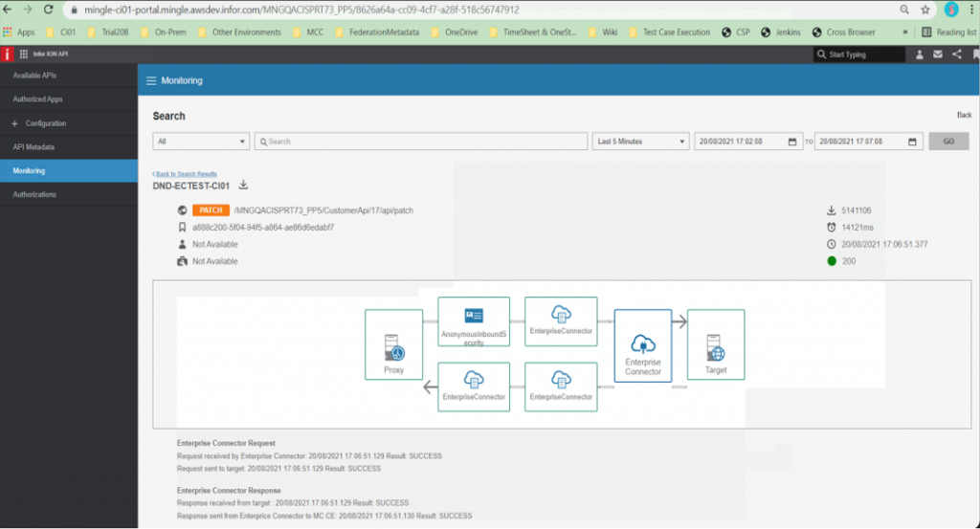Screen dimensions: 980x529
Task: Select the large Enterprise Connector node
Action: (x=643, y=349)
